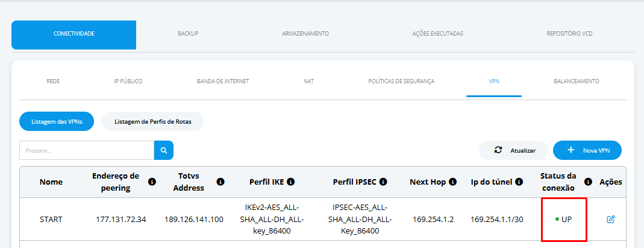Click info icon next to Next Hop
This screenshot has width=644, height=248.
tap(452, 182)
